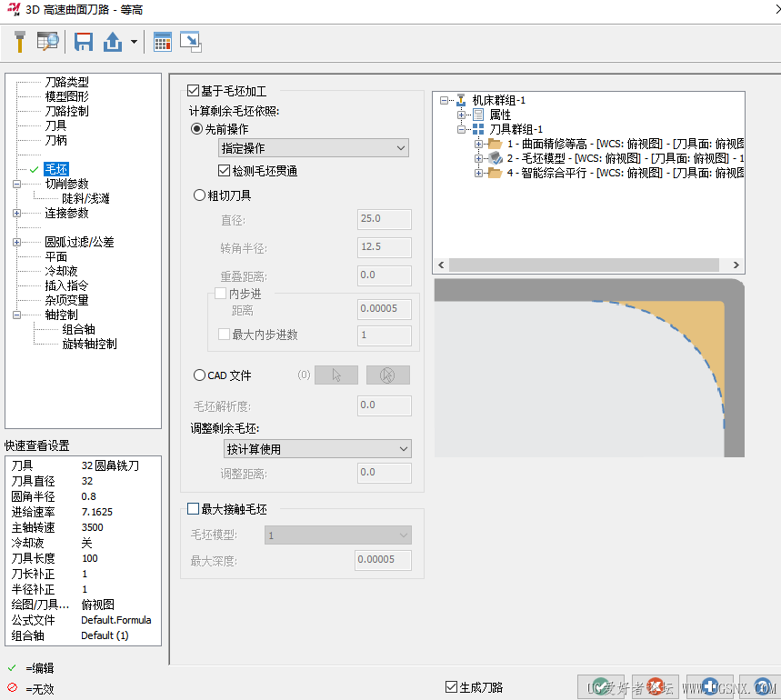This screenshot has height=700, width=781.
Task: Collapse the 切削参数 tree node
Action: [16, 184]
